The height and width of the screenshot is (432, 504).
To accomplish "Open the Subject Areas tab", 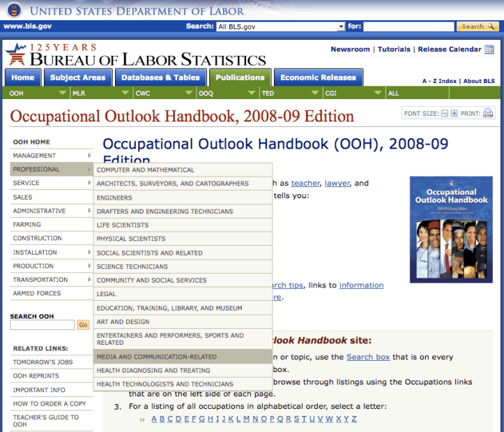I will tap(78, 77).
